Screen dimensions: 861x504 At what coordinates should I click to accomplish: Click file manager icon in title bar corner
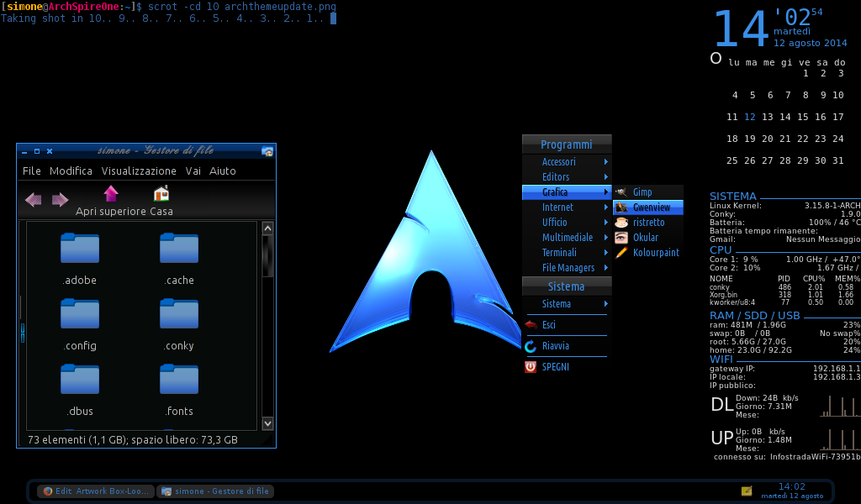(x=267, y=151)
